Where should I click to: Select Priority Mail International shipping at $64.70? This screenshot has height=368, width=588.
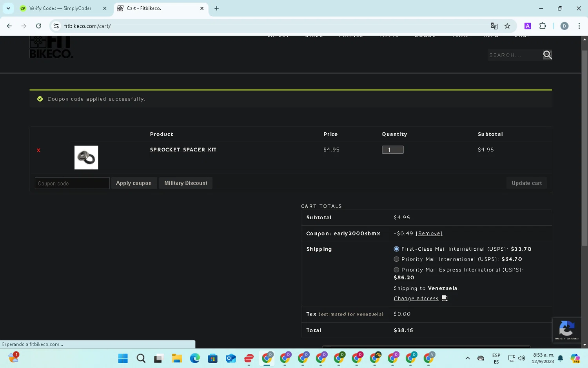[x=396, y=259]
